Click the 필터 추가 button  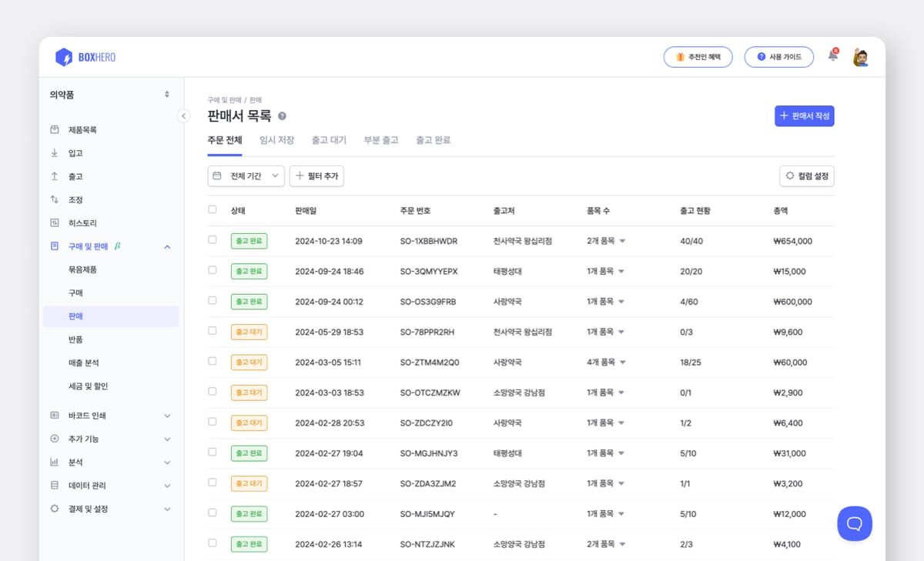coord(316,176)
